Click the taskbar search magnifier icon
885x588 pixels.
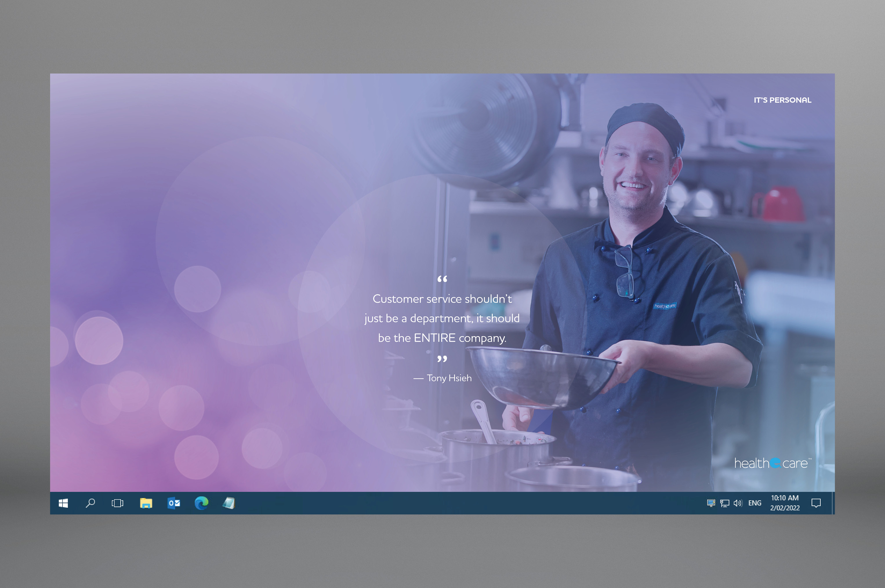[90, 503]
